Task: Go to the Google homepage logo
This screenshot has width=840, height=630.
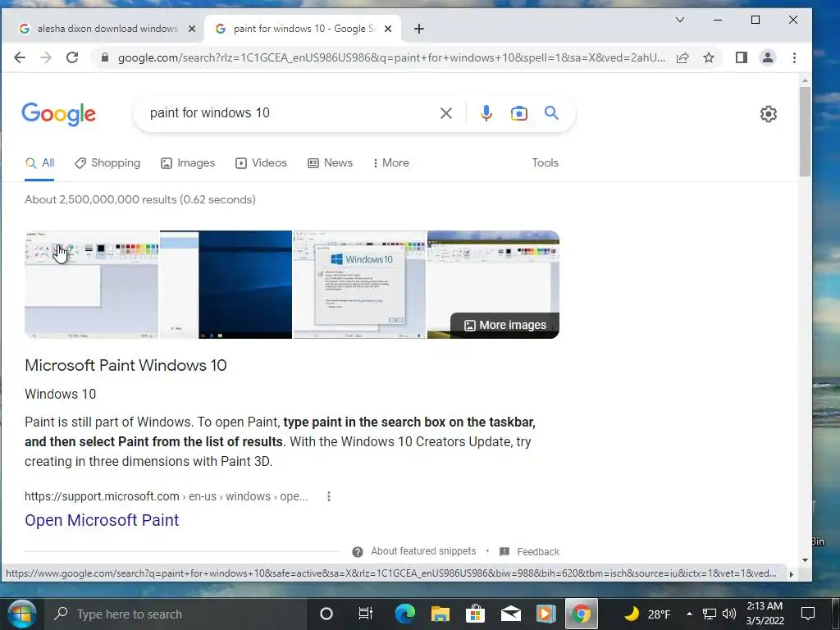Action: 59,113
